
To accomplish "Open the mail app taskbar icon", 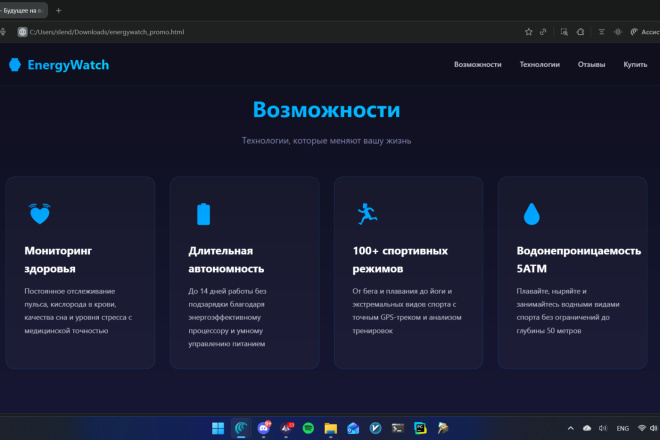I will (x=353, y=428).
